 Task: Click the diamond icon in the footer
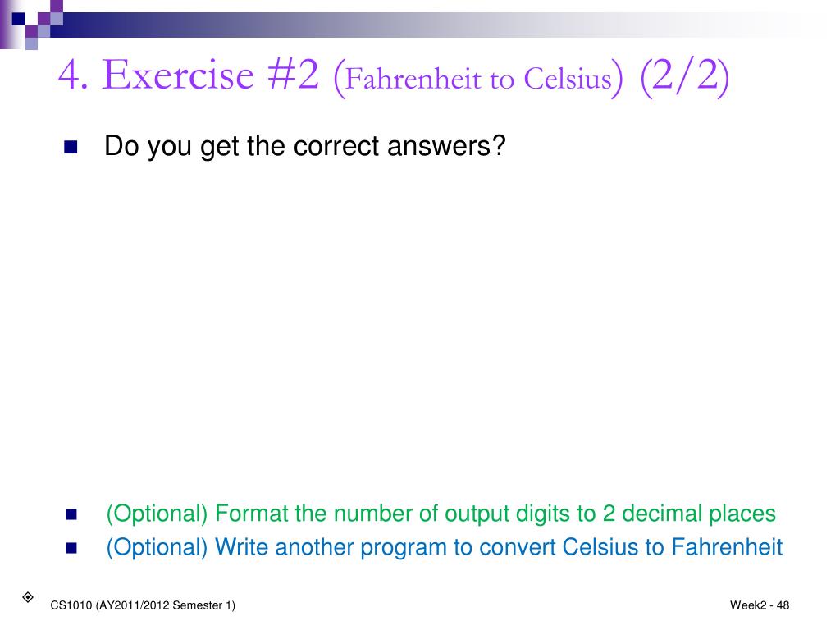coord(28,597)
